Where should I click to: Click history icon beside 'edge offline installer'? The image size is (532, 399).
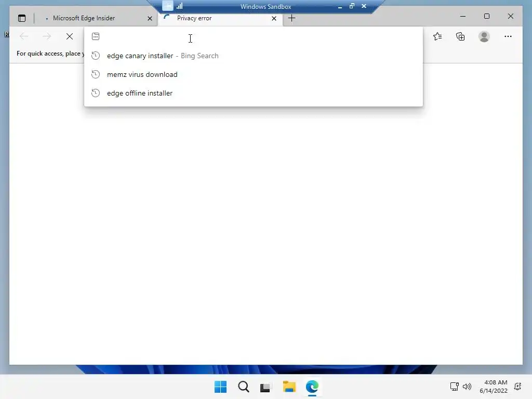click(x=96, y=93)
